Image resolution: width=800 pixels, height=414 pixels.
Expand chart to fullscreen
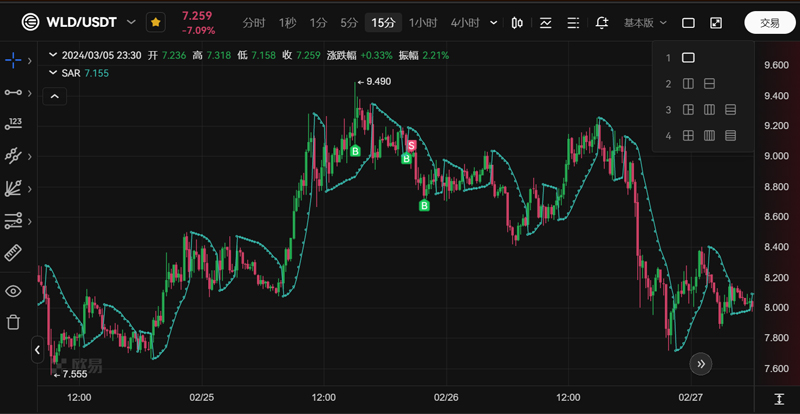(716, 22)
